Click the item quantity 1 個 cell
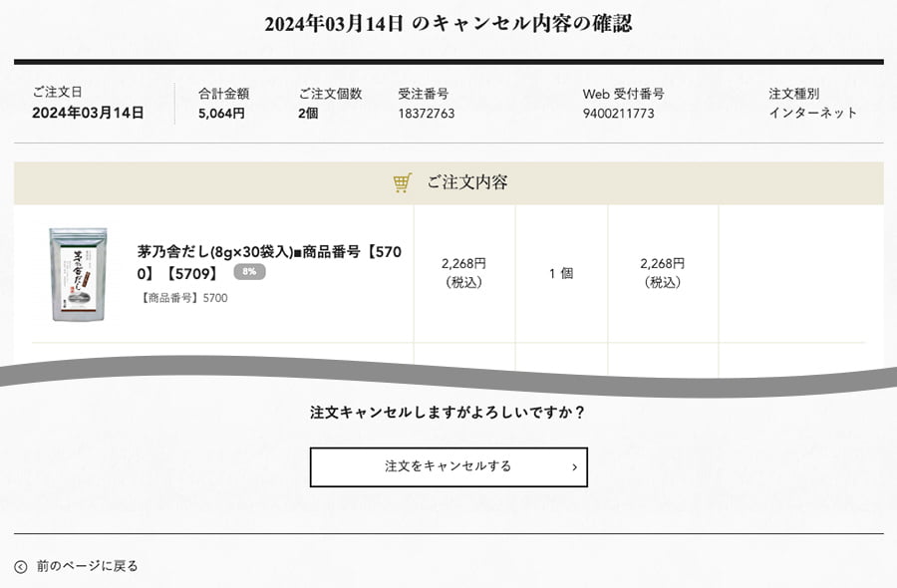Screen dimensions: 897x588 pyautogui.click(x=561, y=273)
